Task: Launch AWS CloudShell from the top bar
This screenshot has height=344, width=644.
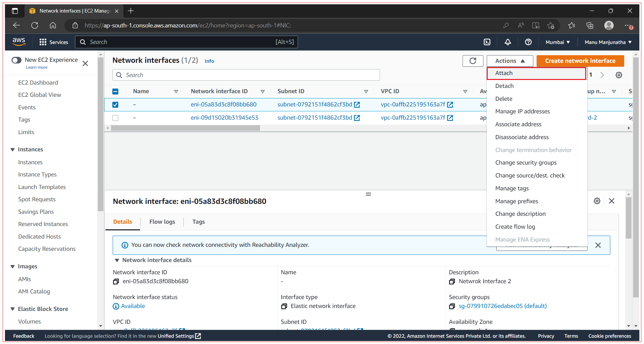Action: coord(487,42)
